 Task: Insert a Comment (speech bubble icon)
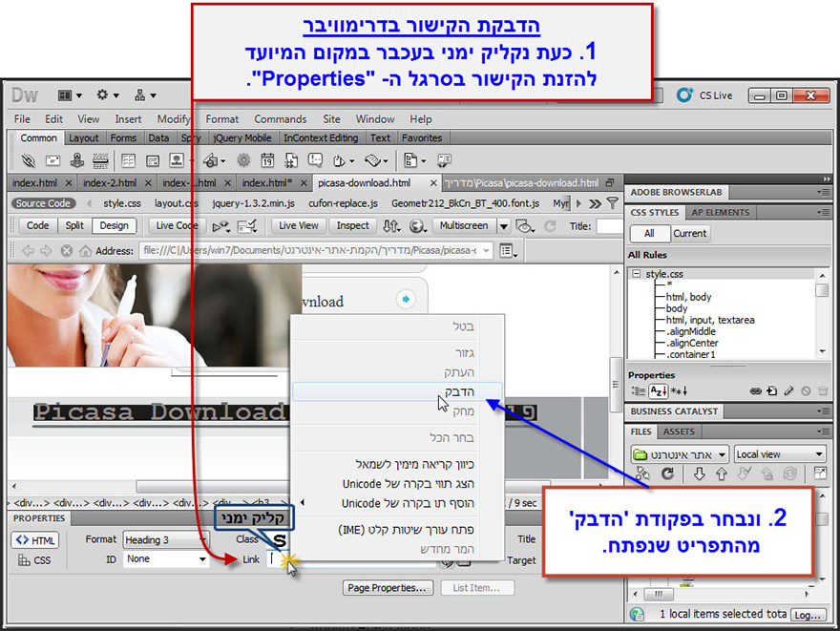316,160
